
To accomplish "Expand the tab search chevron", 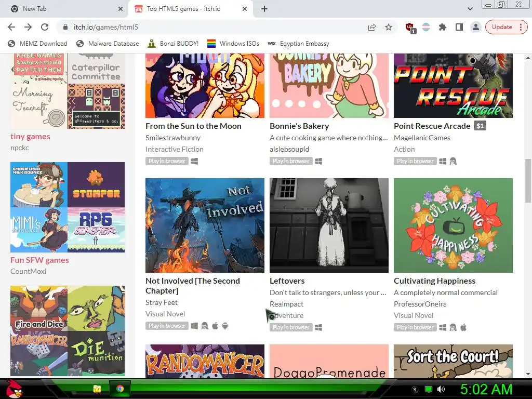I will coord(470,9).
